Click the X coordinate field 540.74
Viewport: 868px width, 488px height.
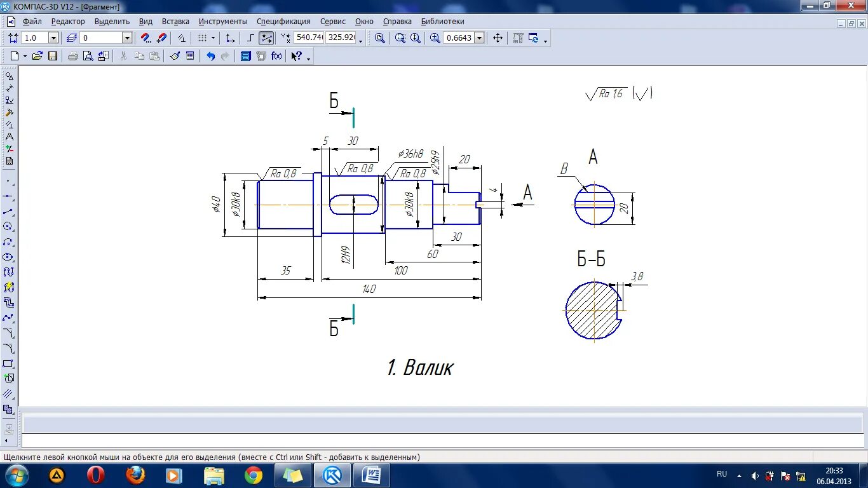[x=309, y=38]
